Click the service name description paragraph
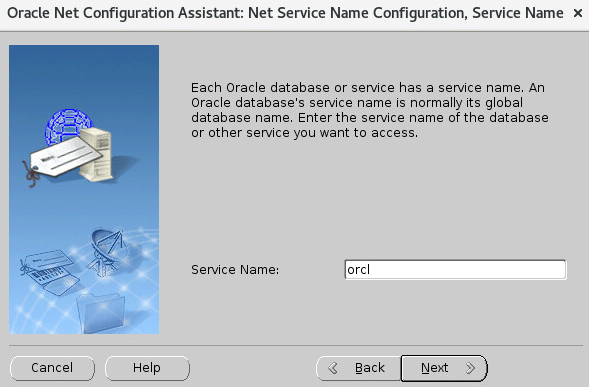 (x=370, y=110)
